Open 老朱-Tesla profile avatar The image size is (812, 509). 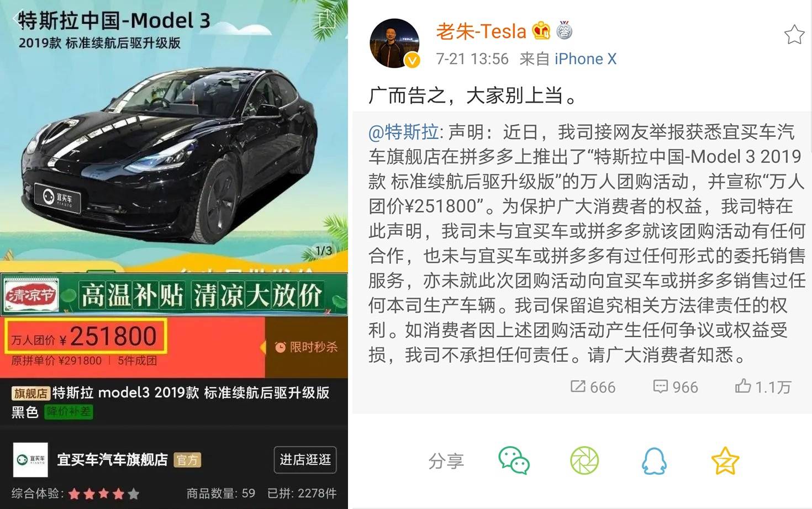[x=394, y=43]
